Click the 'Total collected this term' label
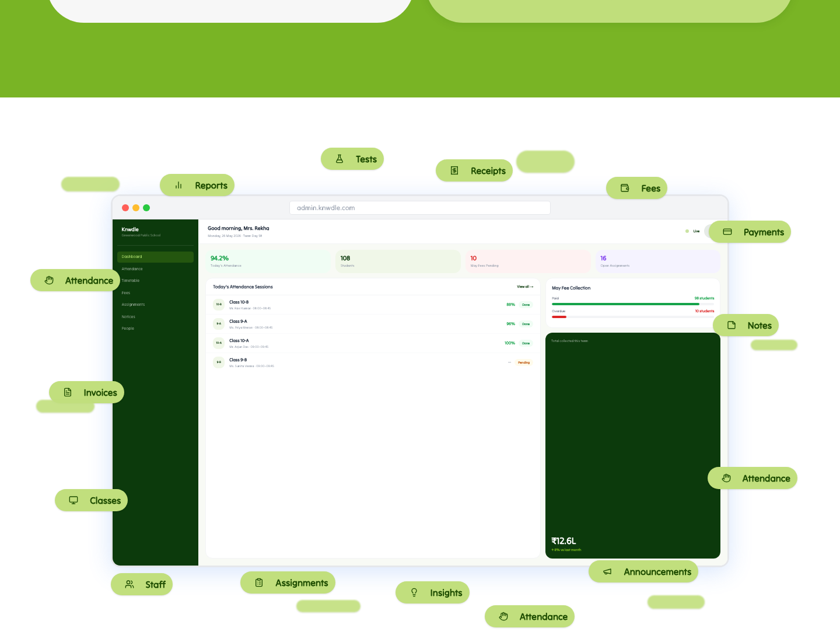The image size is (840, 642). pos(569,341)
